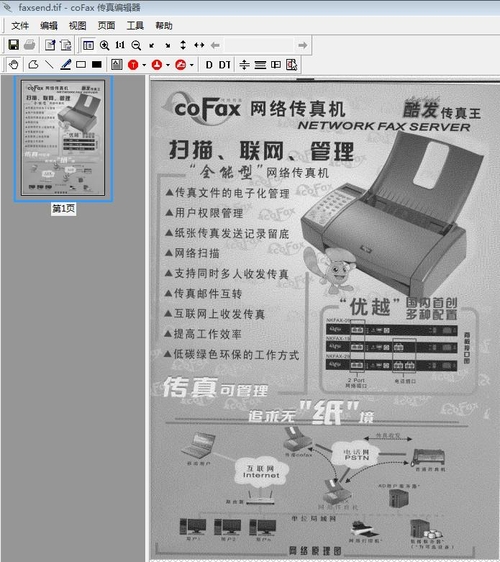Click the side-by-side pages icon

click(276, 65)
